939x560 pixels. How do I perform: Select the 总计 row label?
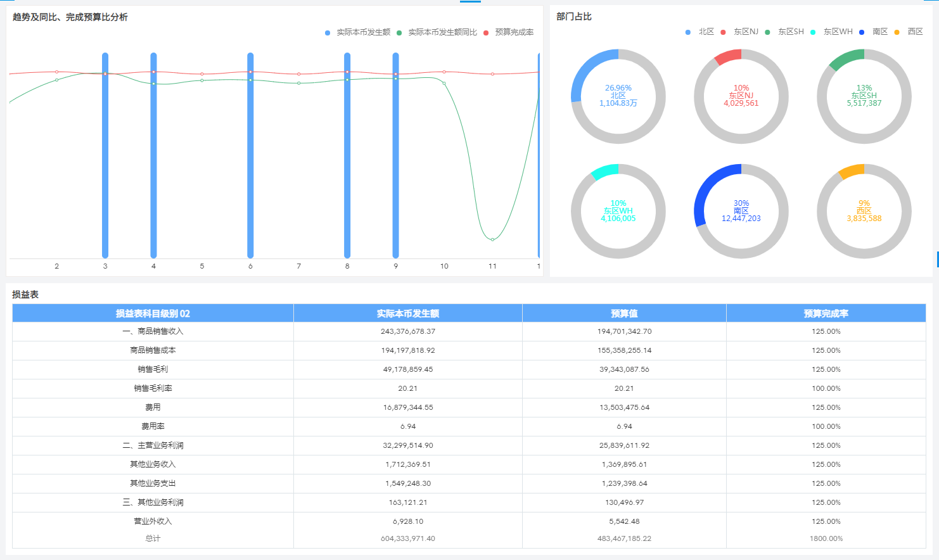coord(153,538)
